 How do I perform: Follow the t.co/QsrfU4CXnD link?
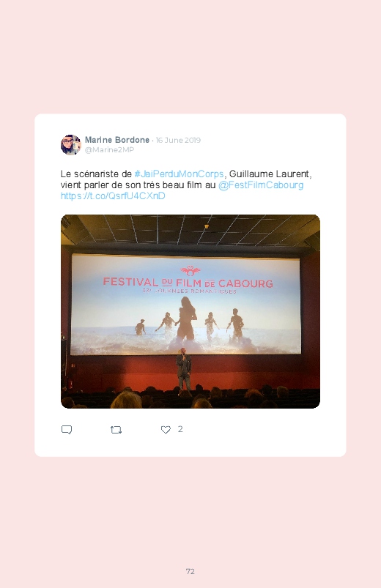(x=113, y=196)
